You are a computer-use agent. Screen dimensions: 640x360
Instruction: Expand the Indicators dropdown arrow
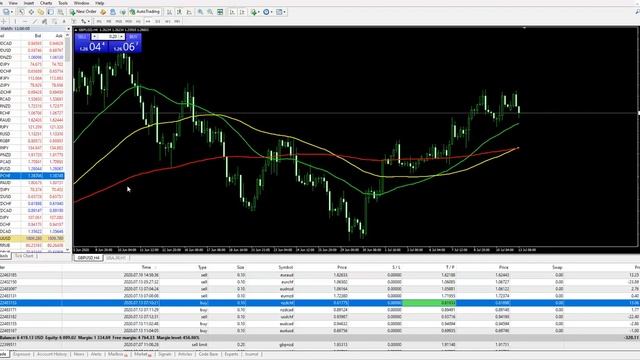pyautogui.click(x=259, y=12)
